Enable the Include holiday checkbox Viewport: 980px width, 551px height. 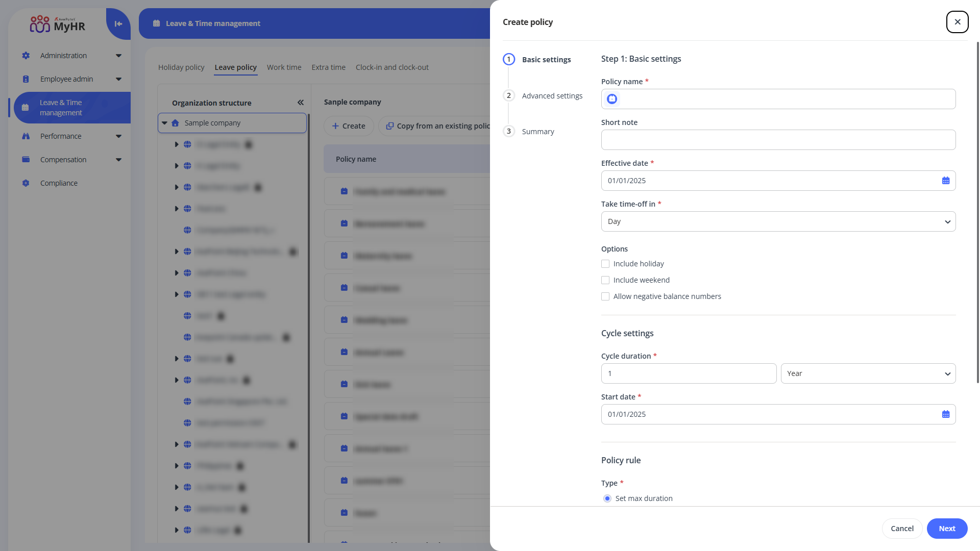[x=605, y=264]
